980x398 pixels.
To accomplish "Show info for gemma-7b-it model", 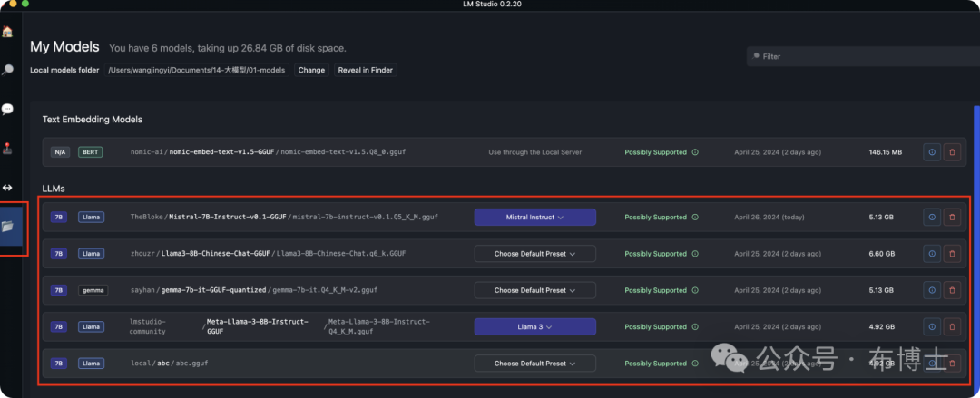I will pos(932,290).
